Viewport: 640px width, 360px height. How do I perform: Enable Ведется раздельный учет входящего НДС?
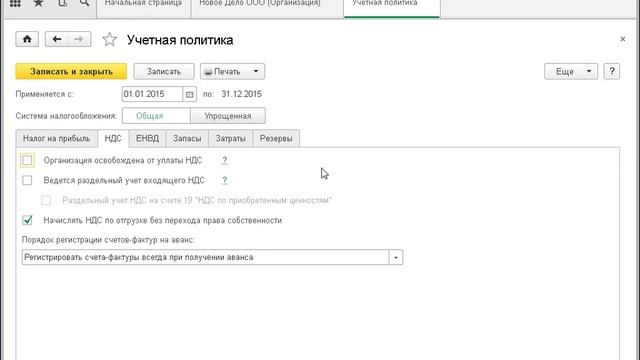point(27,180)
